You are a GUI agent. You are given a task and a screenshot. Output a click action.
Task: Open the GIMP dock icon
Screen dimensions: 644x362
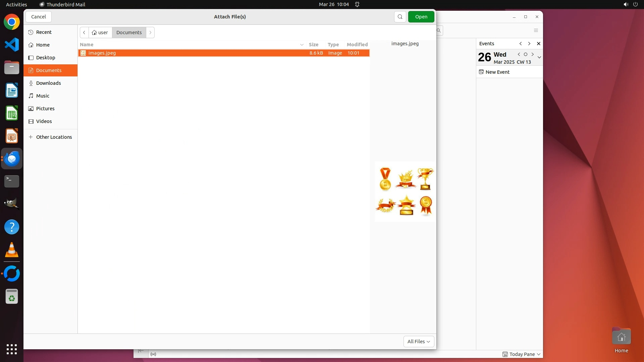click(x=12, y=203)
